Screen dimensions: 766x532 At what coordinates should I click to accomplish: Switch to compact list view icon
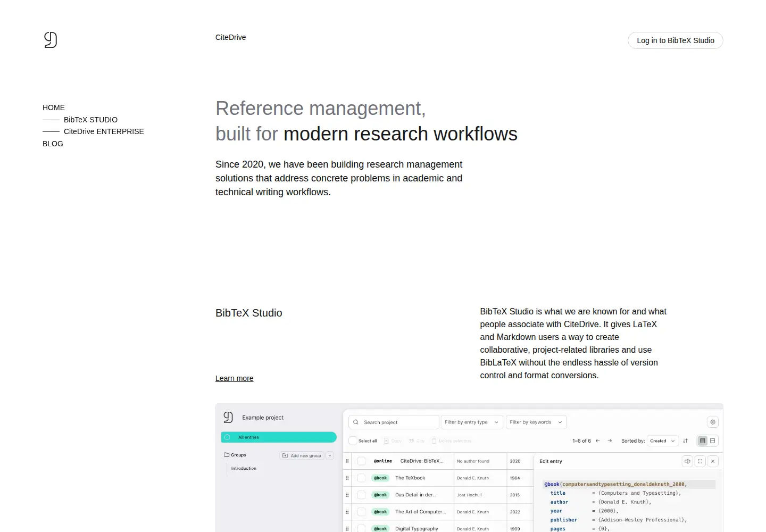(x=703, y=440)
